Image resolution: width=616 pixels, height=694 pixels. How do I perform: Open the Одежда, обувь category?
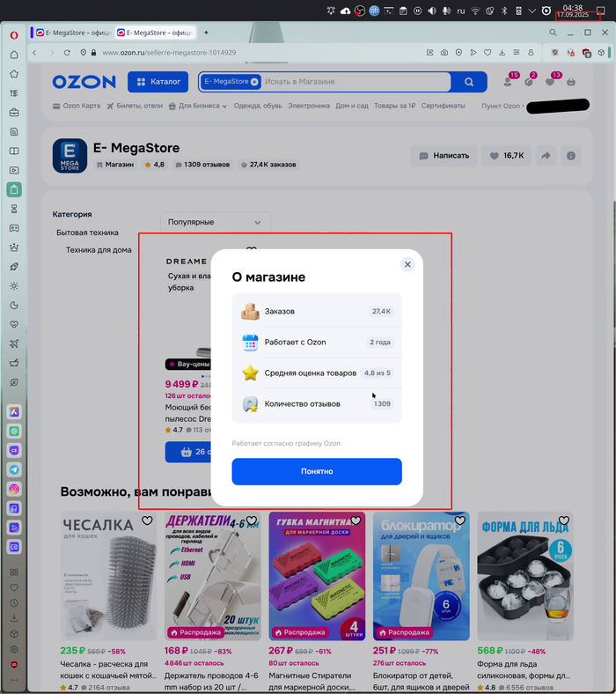pyautogui.click(x=258, y=106)
